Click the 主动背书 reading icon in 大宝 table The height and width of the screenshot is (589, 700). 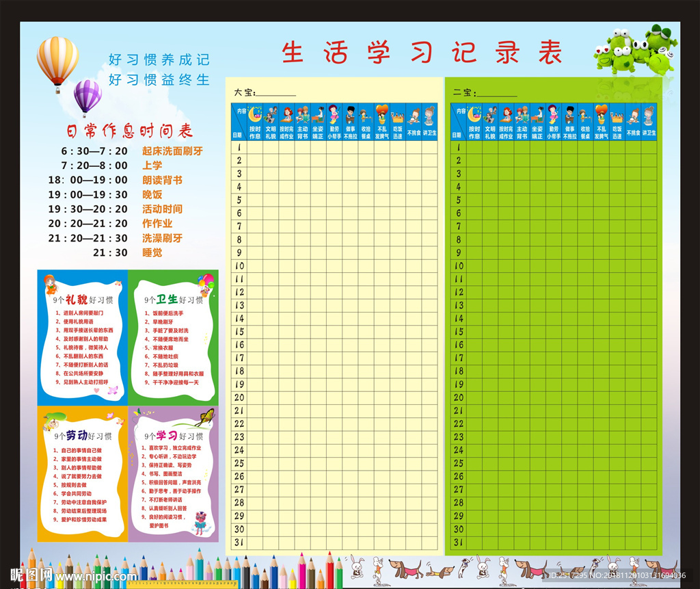tap(302, 115)
